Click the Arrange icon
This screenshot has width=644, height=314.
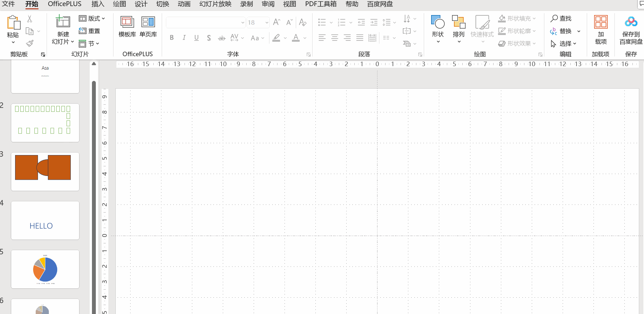coord(458,22)
